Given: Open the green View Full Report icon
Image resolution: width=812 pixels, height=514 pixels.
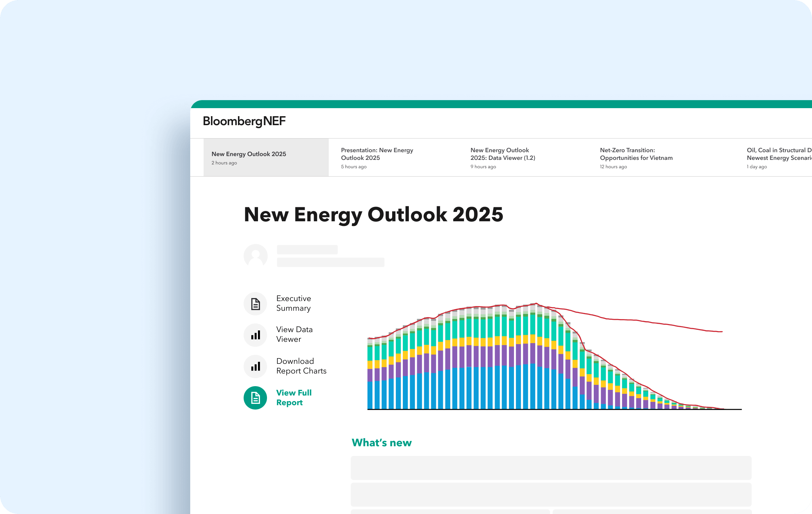Looking at the screenshot, I should click(x=255, y=398).
